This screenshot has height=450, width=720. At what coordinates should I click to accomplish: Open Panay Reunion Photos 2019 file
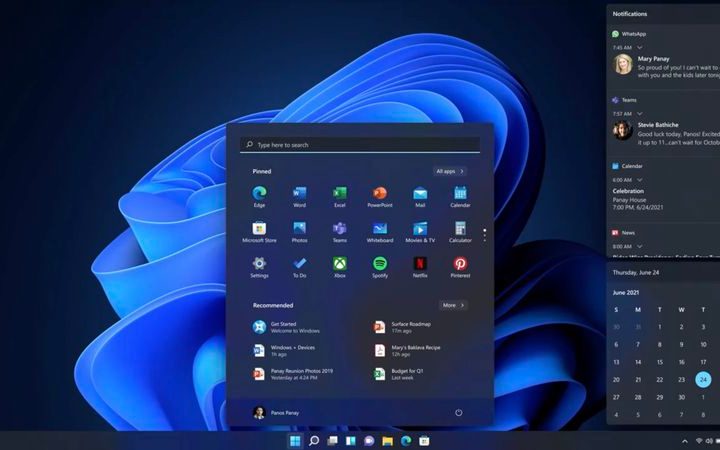[292, 374]
